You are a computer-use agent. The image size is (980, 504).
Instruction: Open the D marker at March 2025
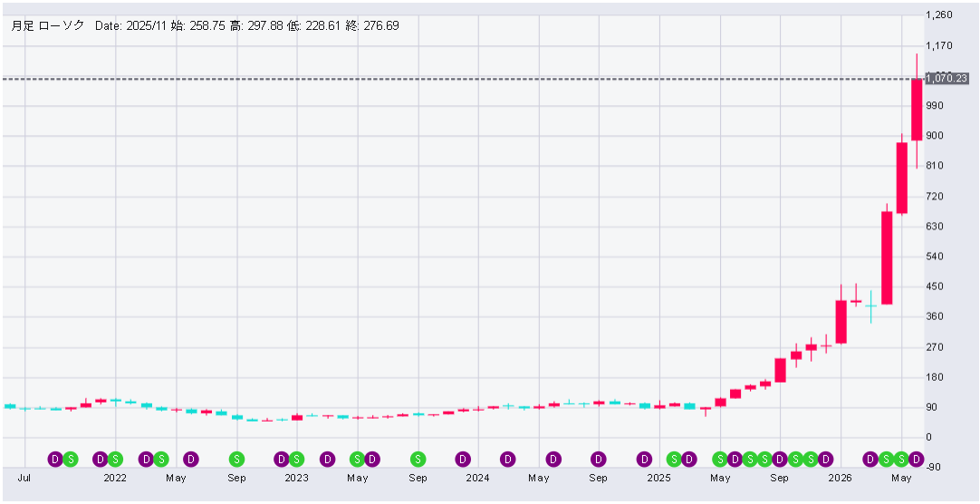tap(689, 460)
